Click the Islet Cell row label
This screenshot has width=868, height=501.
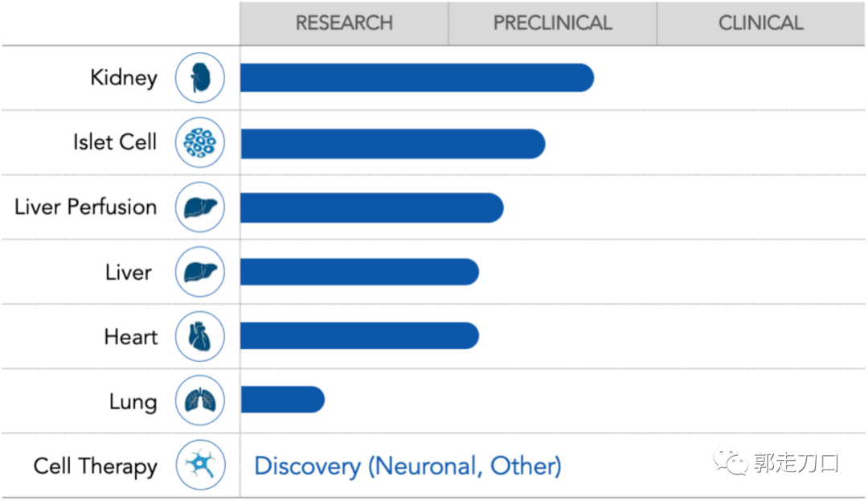[x=115, y=142]
